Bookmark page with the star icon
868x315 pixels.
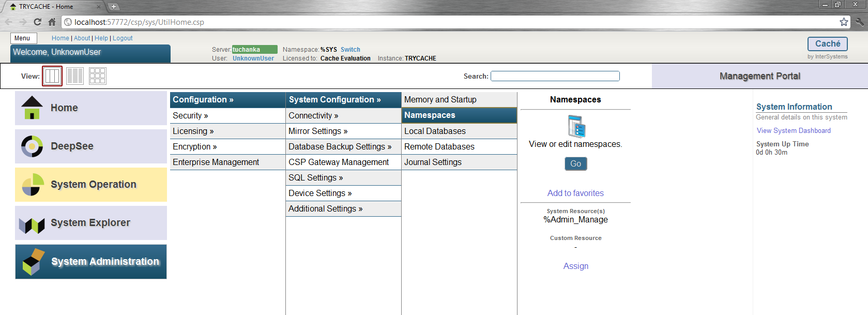click(844, 22)
